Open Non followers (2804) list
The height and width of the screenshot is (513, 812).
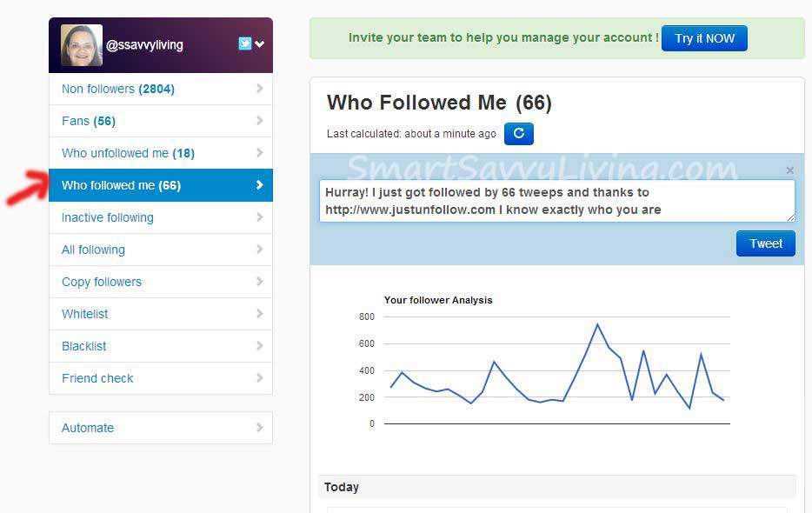click(161, 90)
